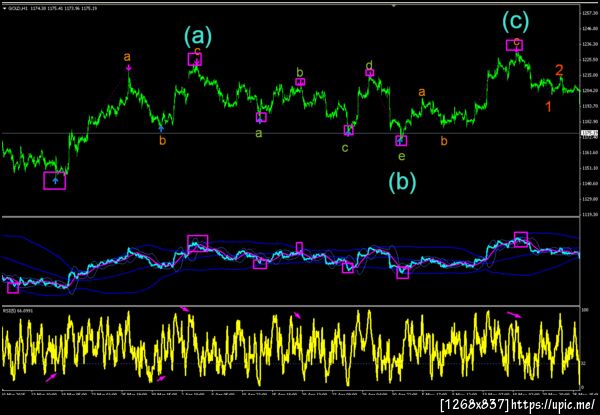Select the red wave label 2
The width and height of the screenshot is (600, 415).
[559, 70]
